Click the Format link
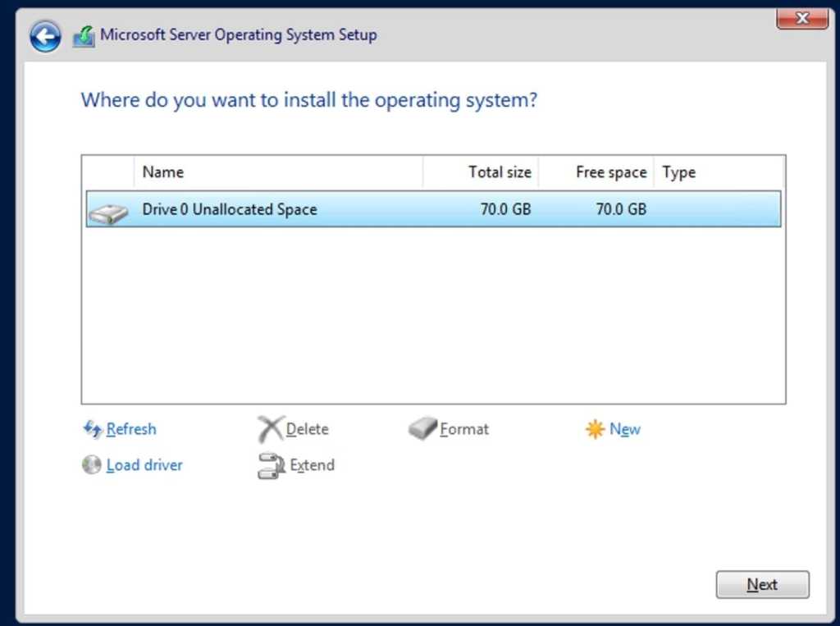The image size is (840, 626). (x=463, y=428)
